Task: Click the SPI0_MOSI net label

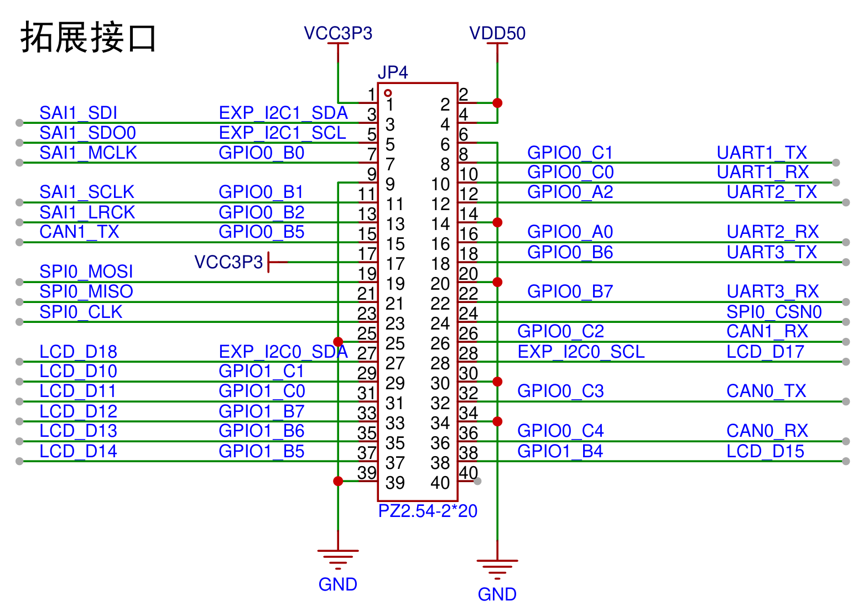Action: 86,271
